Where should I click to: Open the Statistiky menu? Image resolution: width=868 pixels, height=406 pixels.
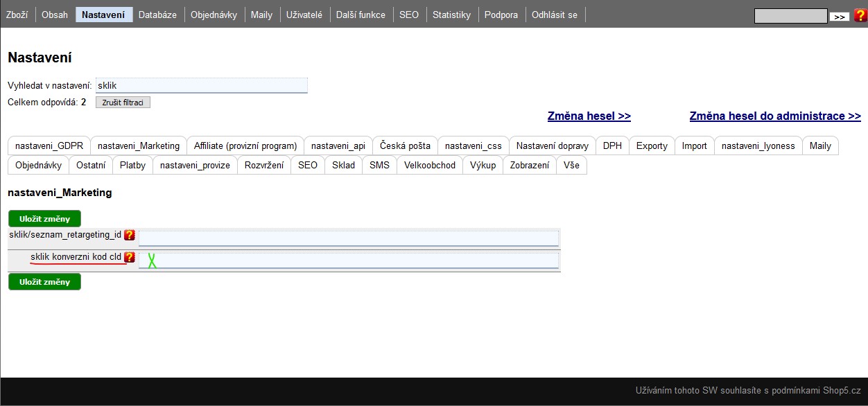tap(451, 15)
